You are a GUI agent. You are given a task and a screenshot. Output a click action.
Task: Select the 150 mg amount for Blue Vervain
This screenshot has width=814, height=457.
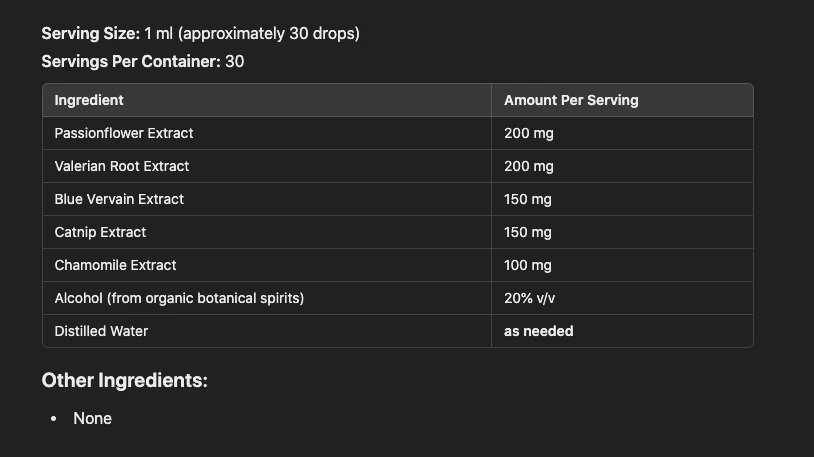coord(528,199)
